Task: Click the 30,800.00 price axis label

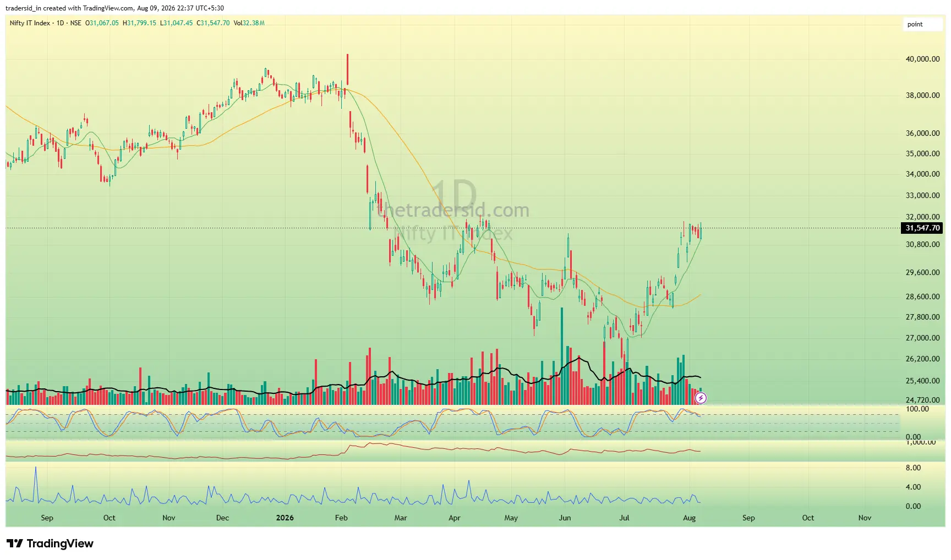Action: pyautogui.click(x=922, y=244)
